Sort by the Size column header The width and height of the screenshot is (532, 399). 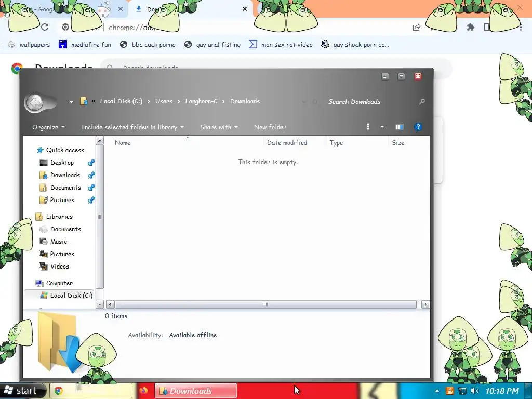[398, 143]
